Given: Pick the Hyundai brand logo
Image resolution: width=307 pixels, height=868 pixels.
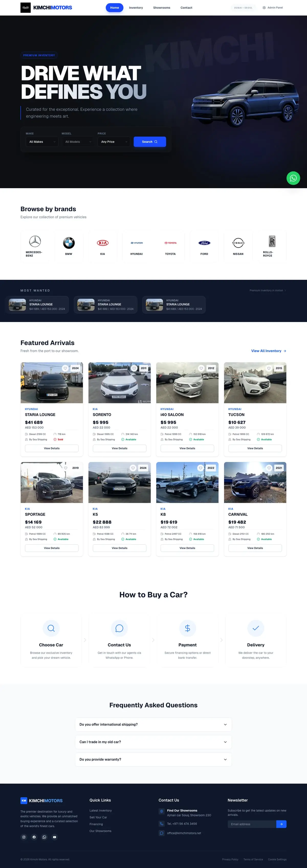Looking at the screenshot, I should [136, 243].
